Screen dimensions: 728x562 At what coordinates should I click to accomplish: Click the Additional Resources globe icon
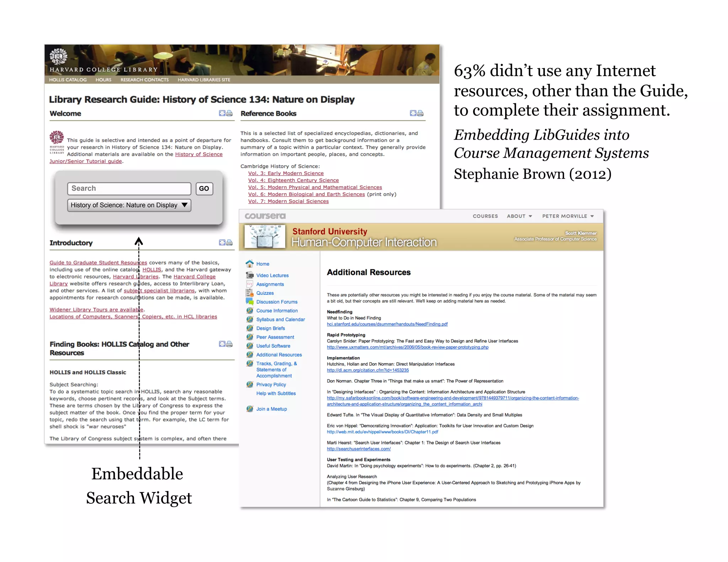250,354
